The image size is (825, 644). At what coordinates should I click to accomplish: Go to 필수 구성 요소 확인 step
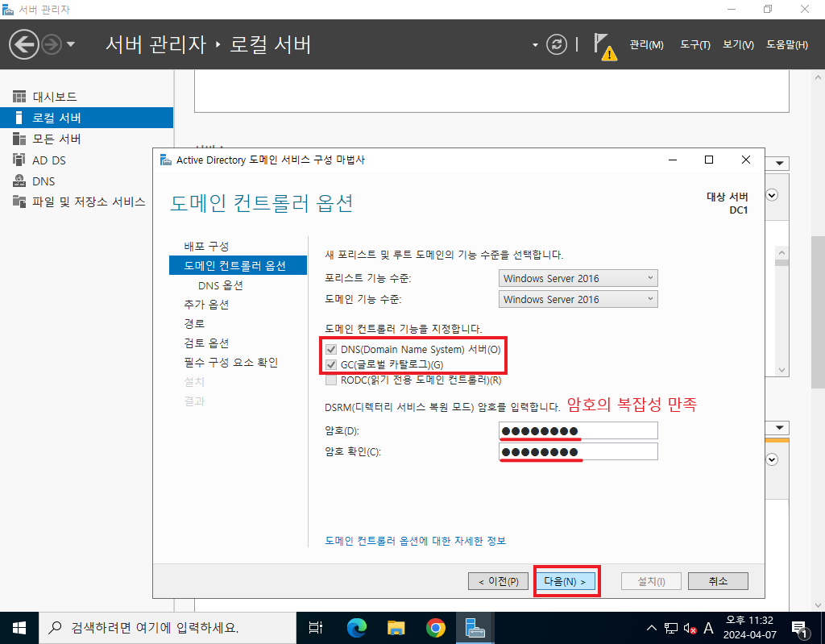point(230,362)
